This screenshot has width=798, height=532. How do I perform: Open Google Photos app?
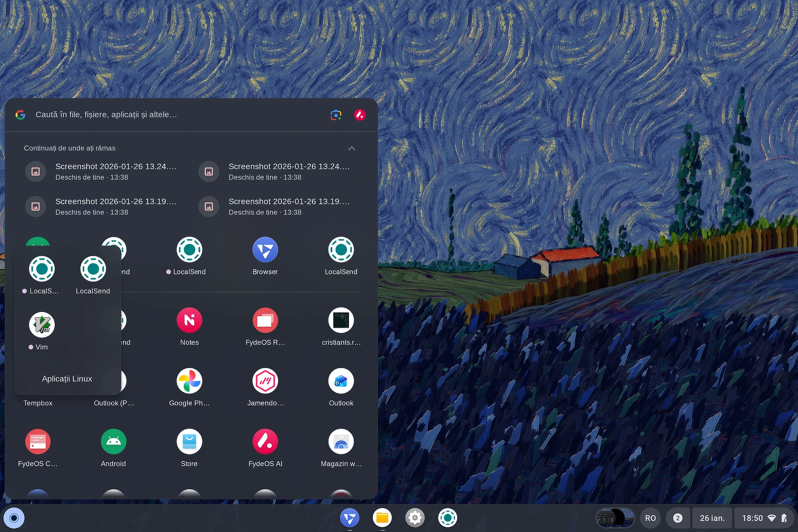[189, 381]
